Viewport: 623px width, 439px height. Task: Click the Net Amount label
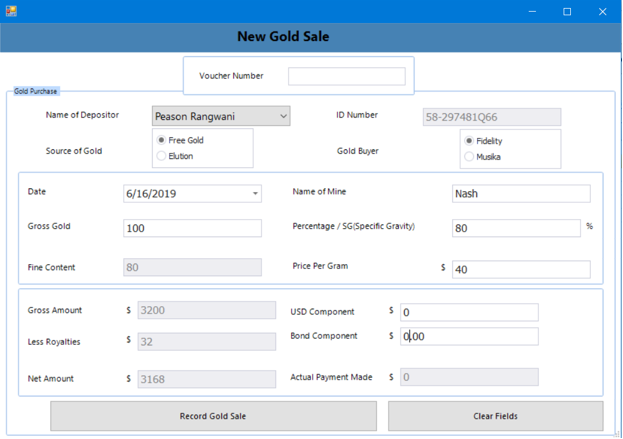pyautogui.click(x=50, y=379)
